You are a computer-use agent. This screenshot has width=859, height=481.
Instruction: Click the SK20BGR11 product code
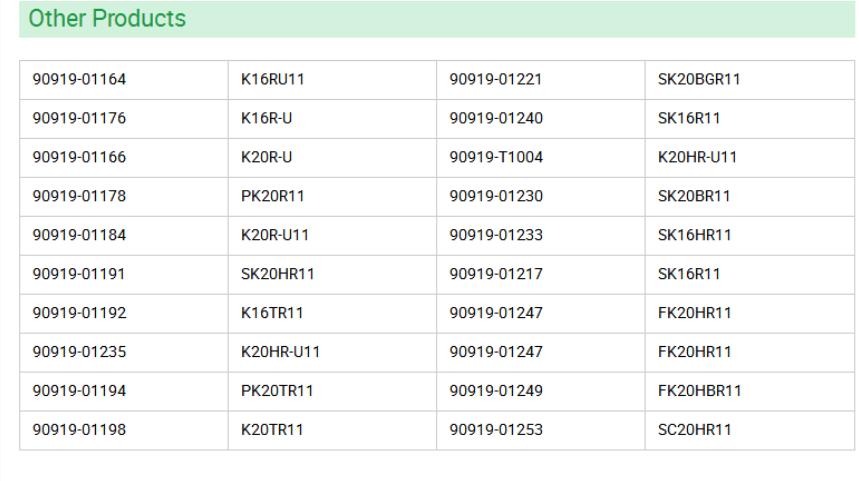pyautogui.click(x=698, y=80)
